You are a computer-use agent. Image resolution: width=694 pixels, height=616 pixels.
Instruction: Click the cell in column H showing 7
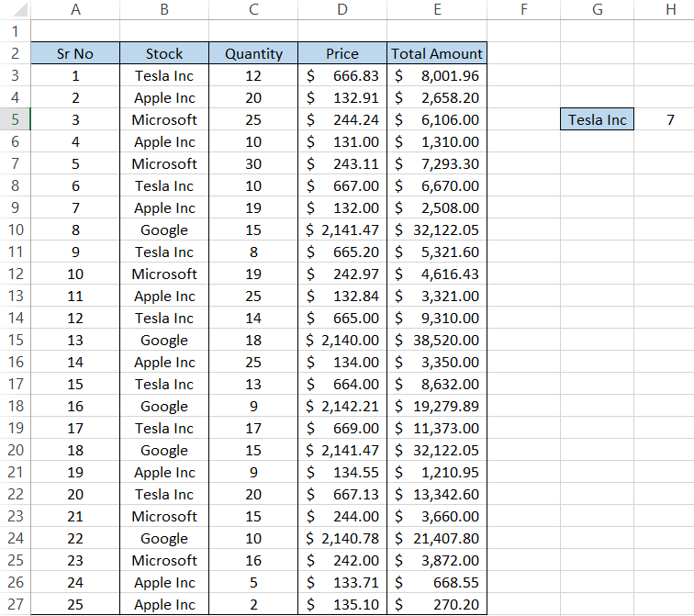click(x=670, y=119)
